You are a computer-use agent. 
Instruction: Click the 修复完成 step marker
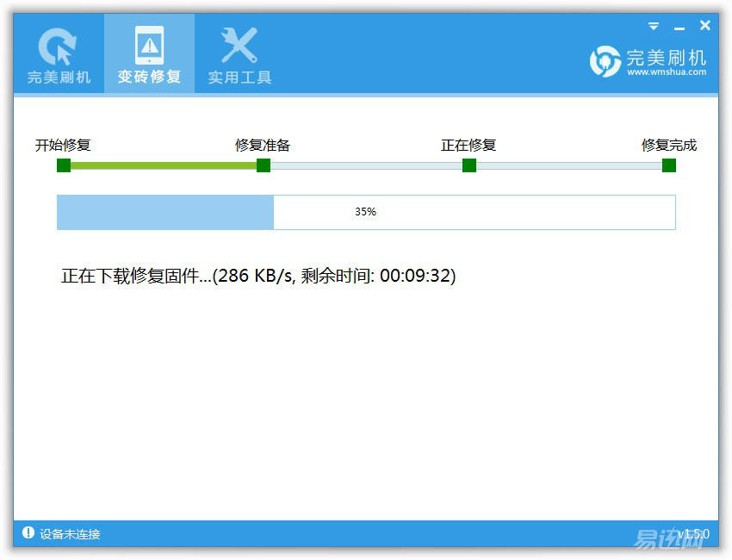[x=669, y=165]
